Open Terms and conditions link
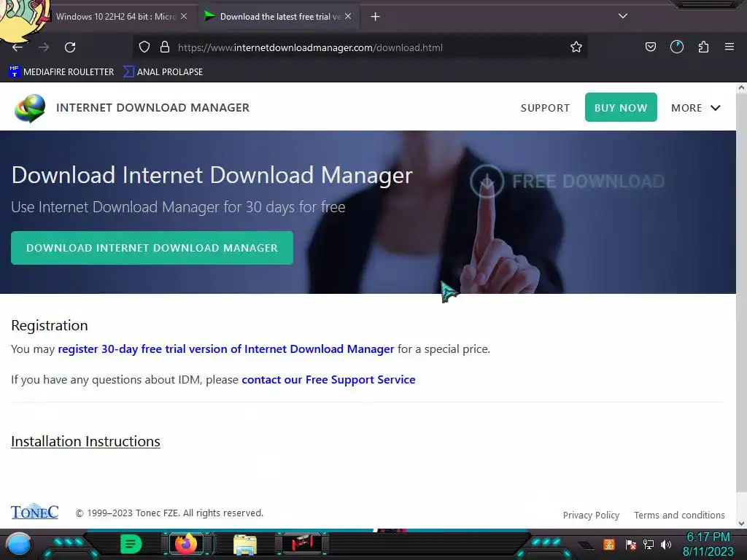This screenshot has height=560, width=747. [679, 516]
